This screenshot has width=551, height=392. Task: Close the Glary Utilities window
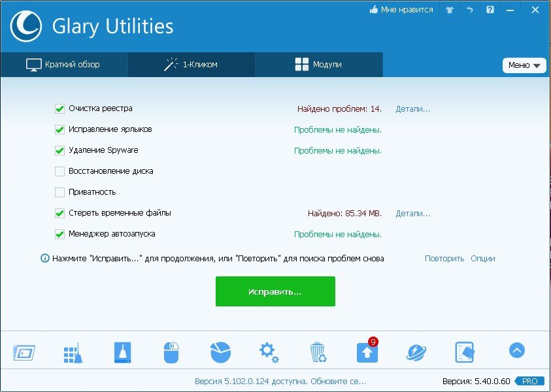(535, 10)
